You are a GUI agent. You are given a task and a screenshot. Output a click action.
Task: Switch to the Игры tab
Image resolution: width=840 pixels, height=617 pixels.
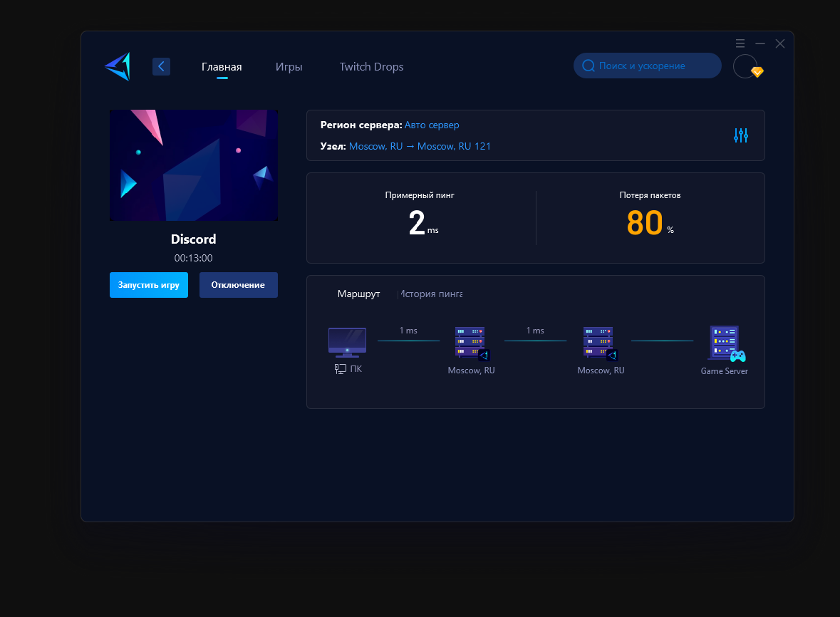(289, 67)
